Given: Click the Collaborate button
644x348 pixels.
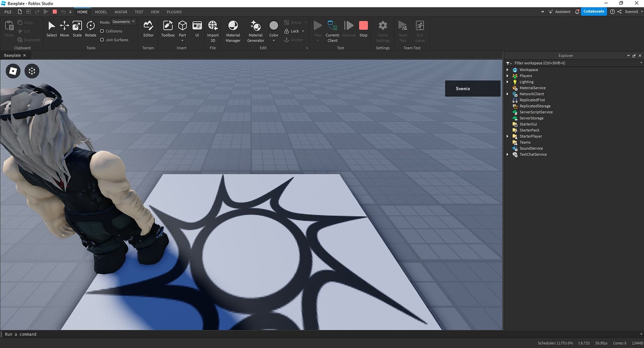Looking at the screenshot, I should click(x=594, y=11).
